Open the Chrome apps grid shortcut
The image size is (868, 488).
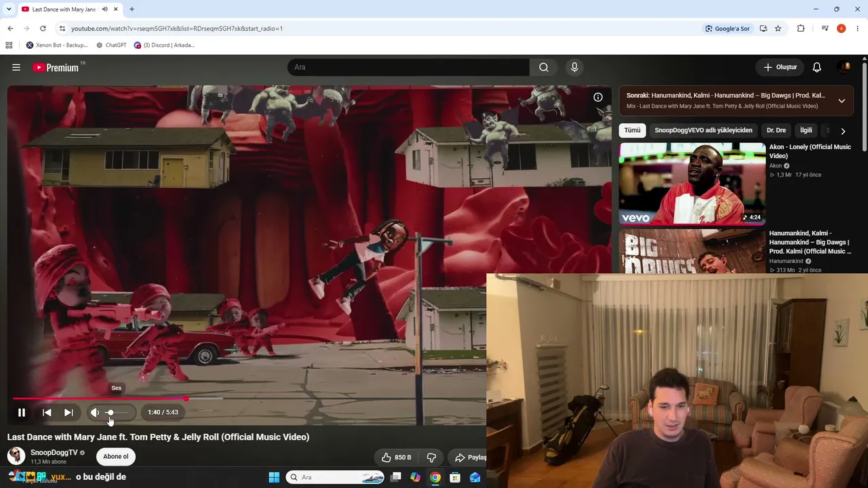[9, 45]
